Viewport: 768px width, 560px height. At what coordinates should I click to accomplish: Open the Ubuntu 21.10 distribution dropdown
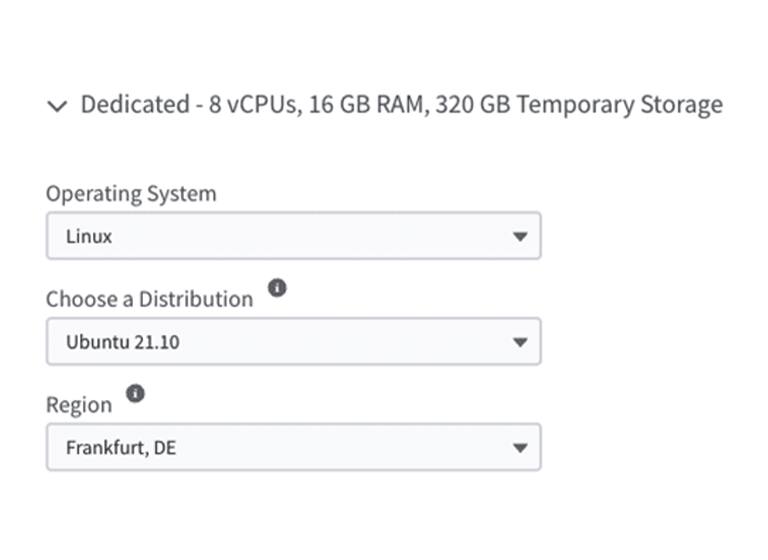pos(293,342)
